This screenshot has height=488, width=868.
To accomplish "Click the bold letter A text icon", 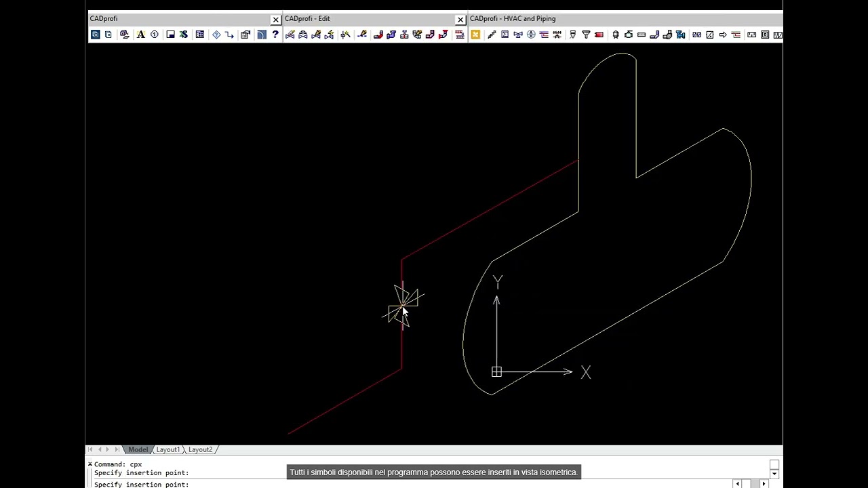I will (x=141, y=35).
